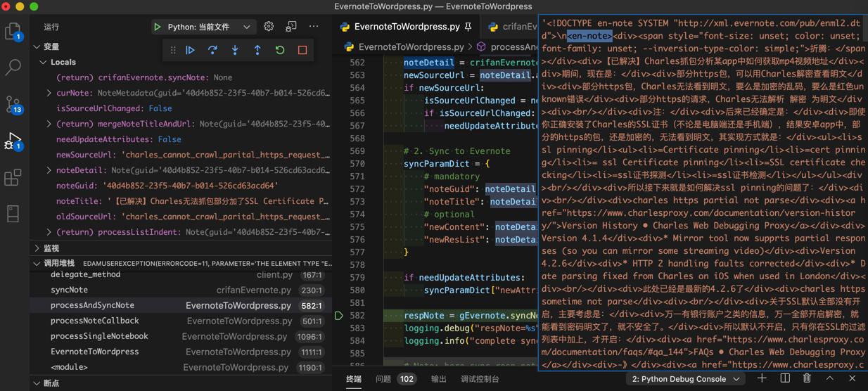Expand the noteDetail variable
This screenshot has width=868, height=391.
(49, 170)
